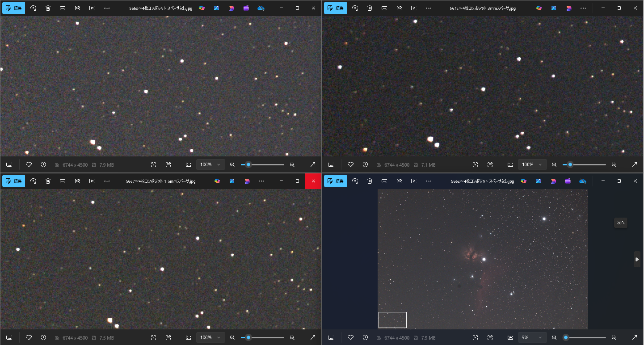Rotate the image in the 3mmスペーサ window

355,8
